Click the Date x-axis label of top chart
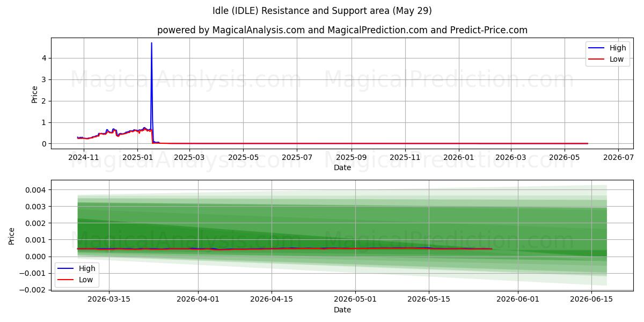Viewport: 644px width, 322px height. click(x=342, y=167)
